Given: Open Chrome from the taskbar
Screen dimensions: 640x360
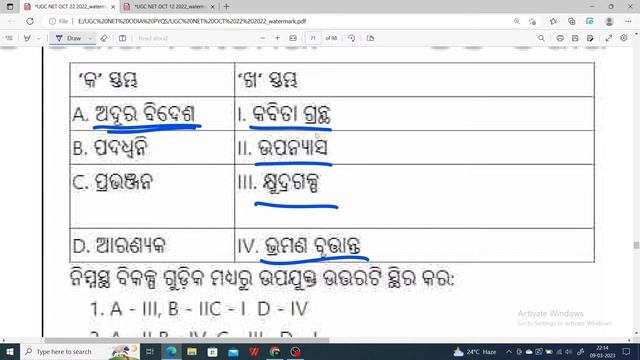Looking at the screenshot, I should click(275, 351).
